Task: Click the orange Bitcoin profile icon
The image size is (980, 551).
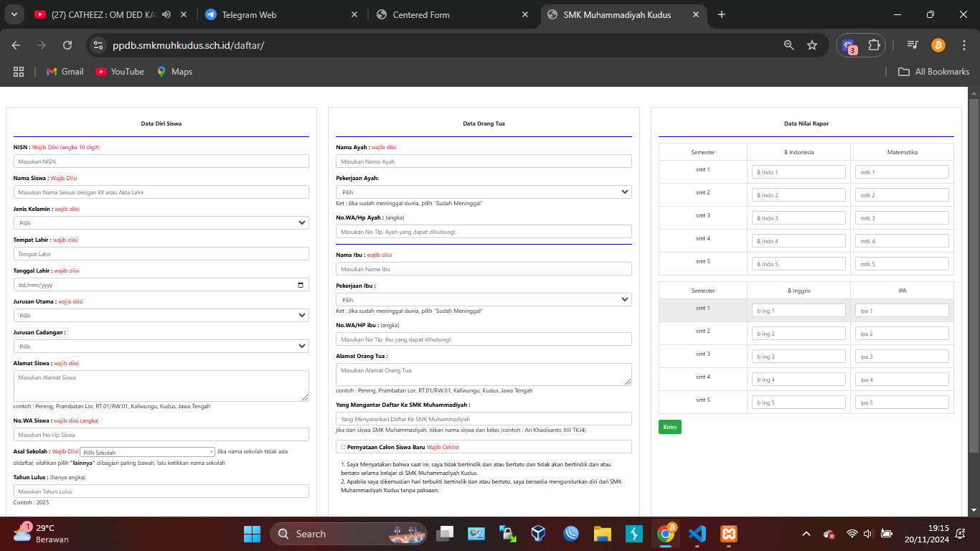Action: coord(938,45)
